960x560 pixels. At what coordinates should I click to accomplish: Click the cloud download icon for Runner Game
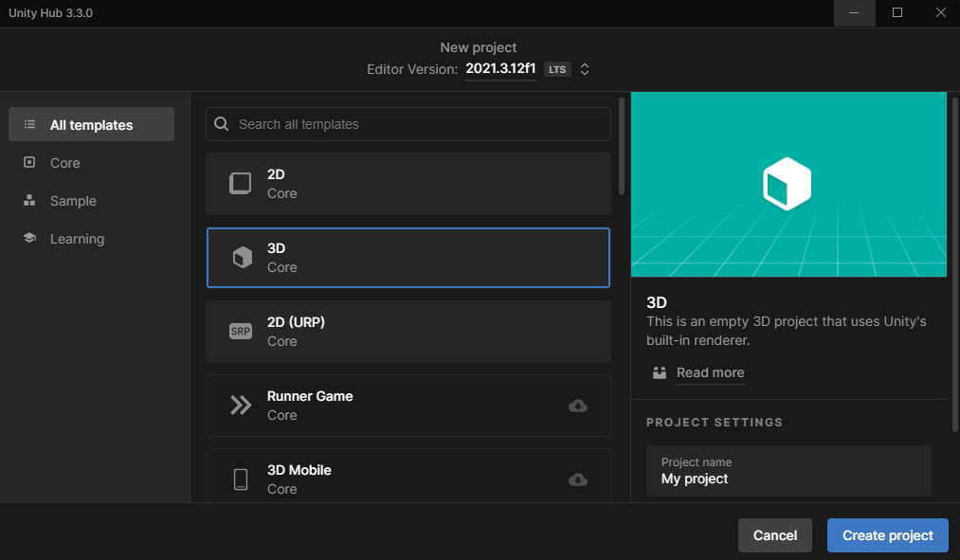pos(578,406)
